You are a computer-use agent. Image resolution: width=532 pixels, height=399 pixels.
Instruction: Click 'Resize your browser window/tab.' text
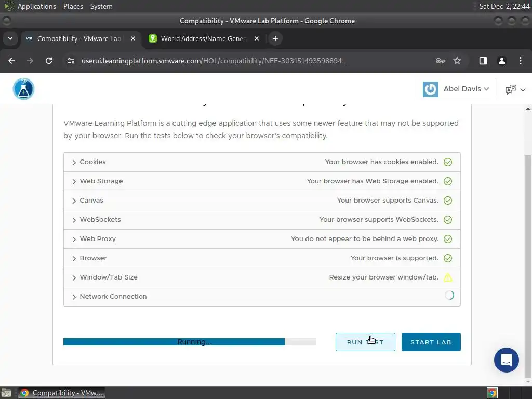pyautogui.click(x=383, y=277)
